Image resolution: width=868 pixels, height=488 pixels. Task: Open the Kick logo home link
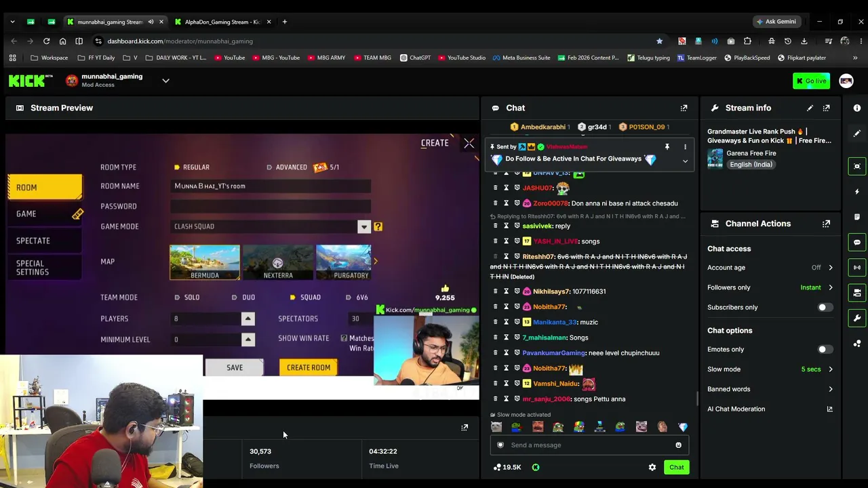[31, 81]
